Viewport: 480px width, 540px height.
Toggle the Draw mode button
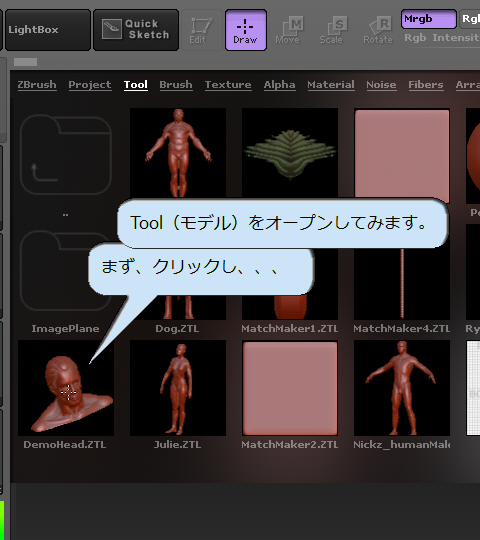[246, 30]
